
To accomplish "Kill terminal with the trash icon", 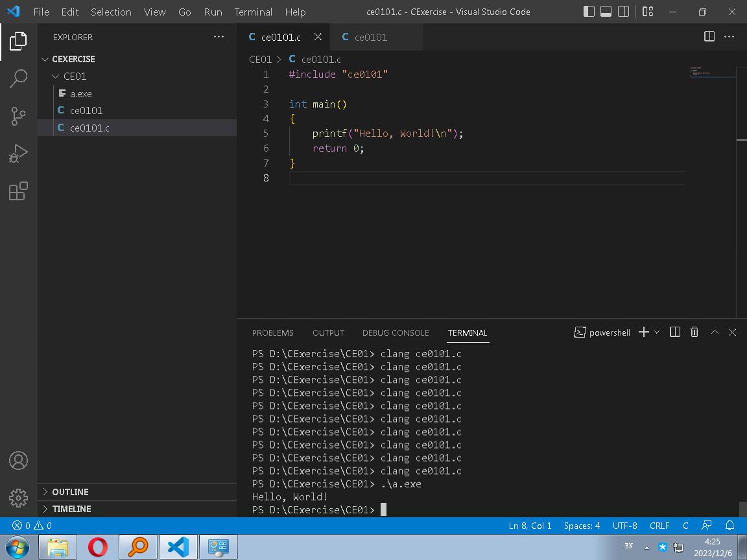I will coord(694,332).
